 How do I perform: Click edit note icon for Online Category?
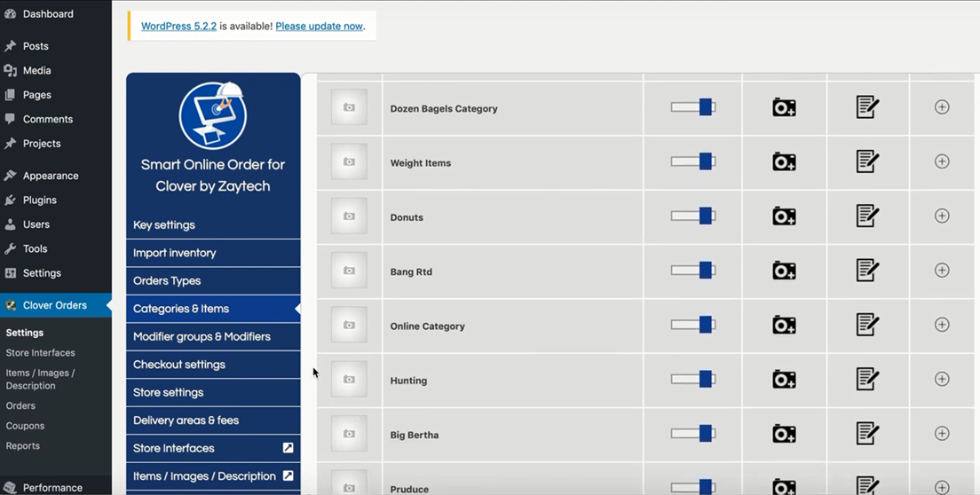coord(867,324)
